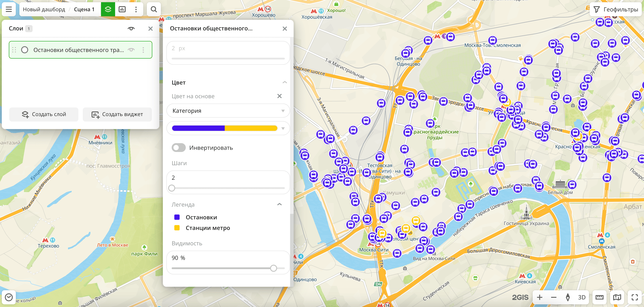Viewport: 644px width, 307px height.
Task: Click the Создать слой button
Action: [44, 114]
